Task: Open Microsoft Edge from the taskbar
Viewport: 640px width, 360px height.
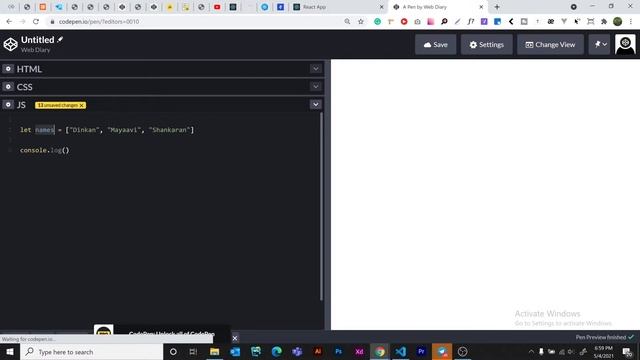Action: point(276,351)
